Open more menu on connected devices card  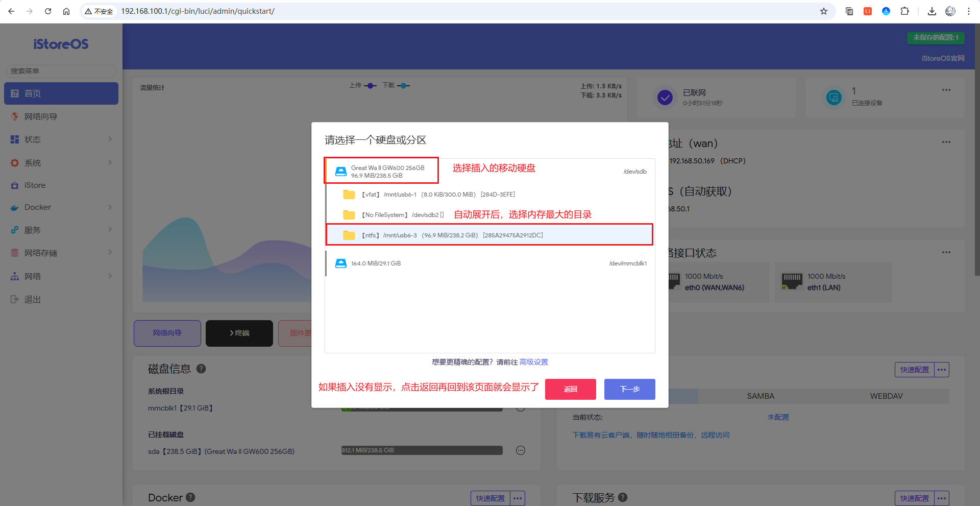946,90
